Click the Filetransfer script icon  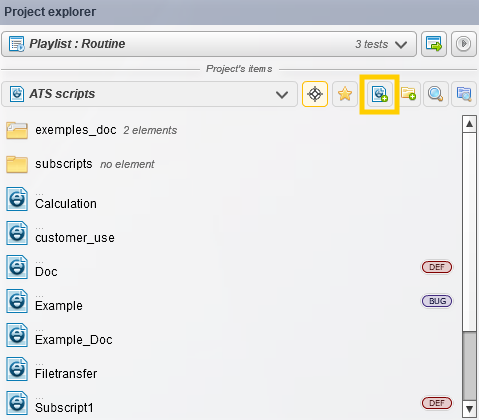17,369
